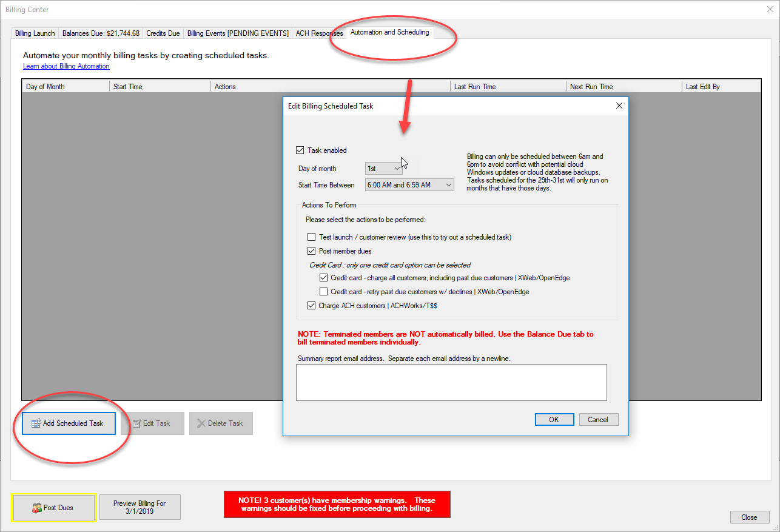This screenshot has height=532, width=780.
Task: Click the pencil icon on Edit Task
Action: [136, 423]
